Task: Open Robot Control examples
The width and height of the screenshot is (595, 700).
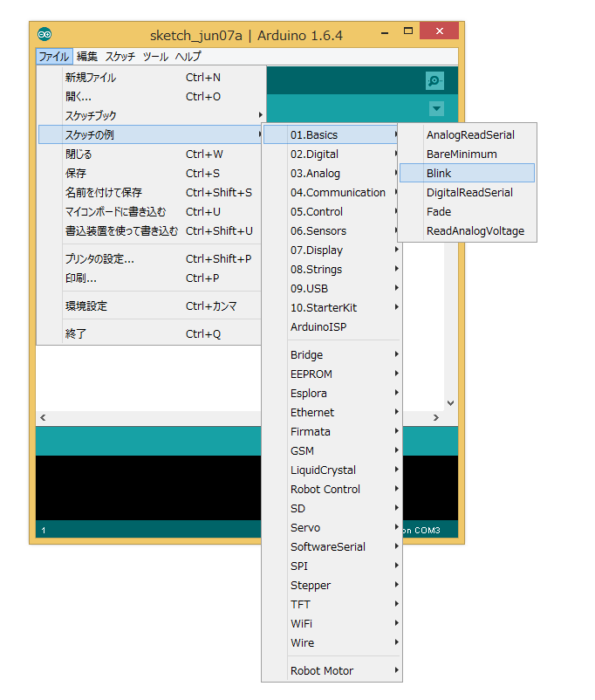Action: (x=332, y=490)
